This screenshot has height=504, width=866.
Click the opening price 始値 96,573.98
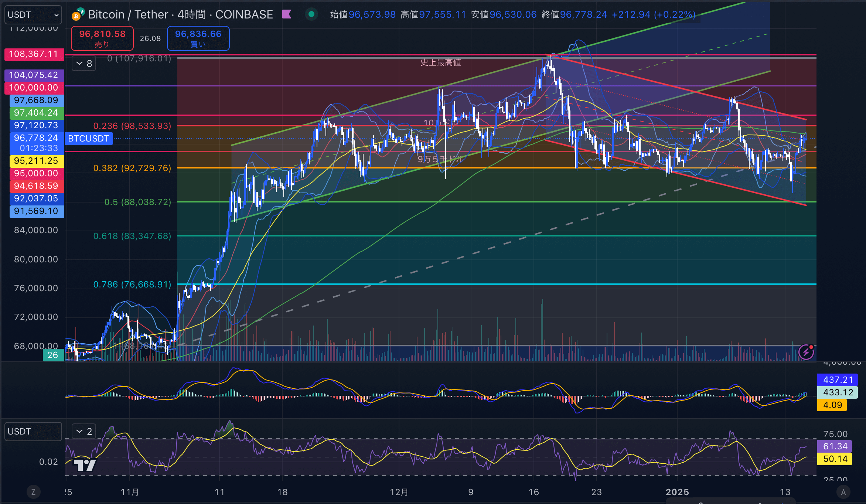pyautogui.click(x=363, y=14)
